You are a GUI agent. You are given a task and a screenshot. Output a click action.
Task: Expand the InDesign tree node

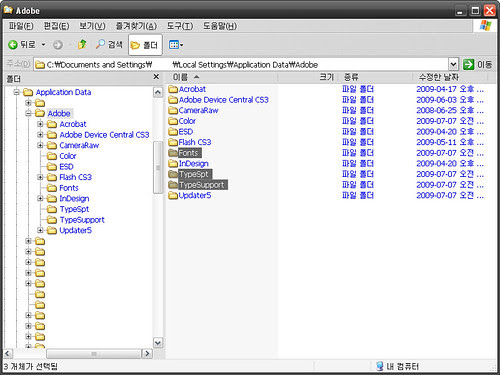pos(40,198)
